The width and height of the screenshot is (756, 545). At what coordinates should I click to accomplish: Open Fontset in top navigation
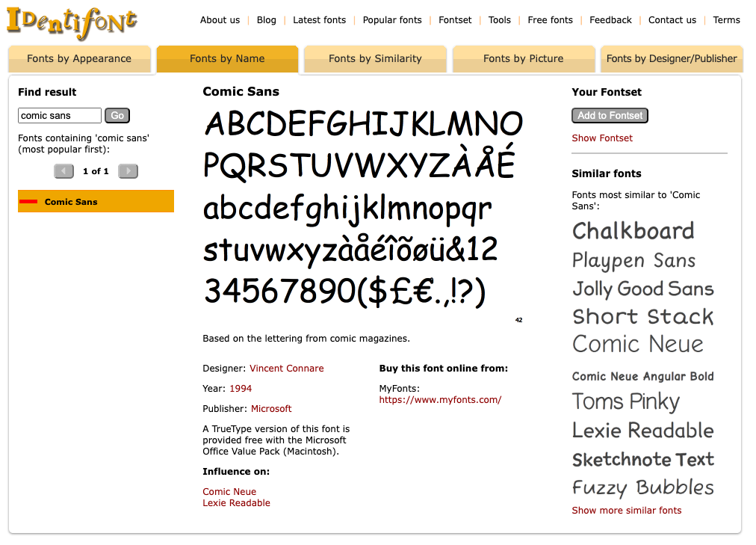455,19
